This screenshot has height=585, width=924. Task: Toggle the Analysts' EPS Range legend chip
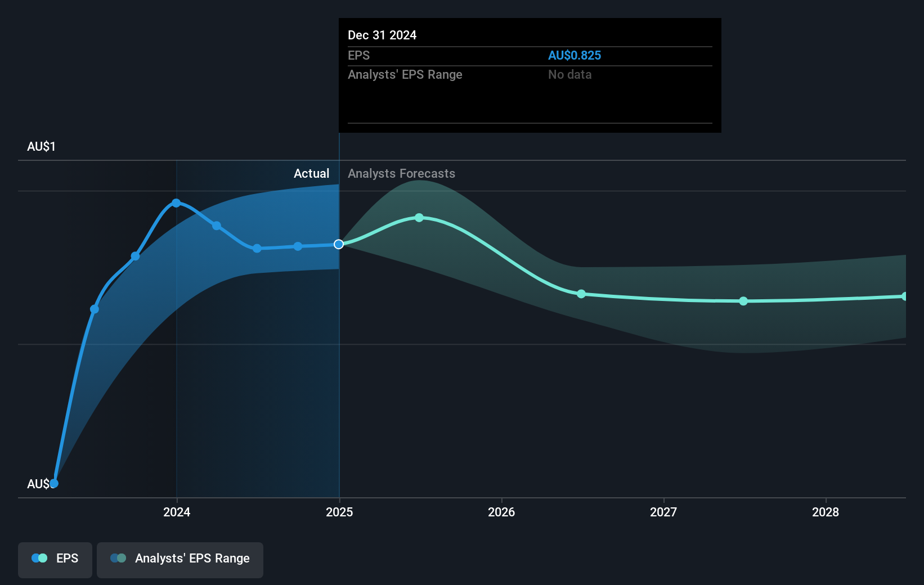(180, 560)
